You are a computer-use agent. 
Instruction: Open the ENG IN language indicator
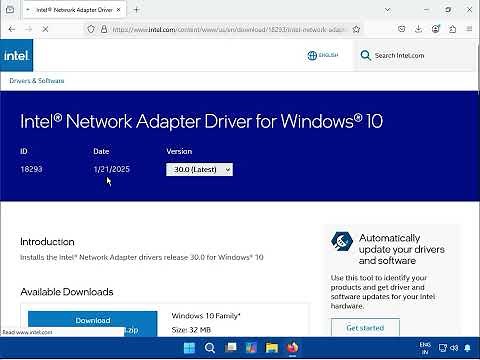425,348
